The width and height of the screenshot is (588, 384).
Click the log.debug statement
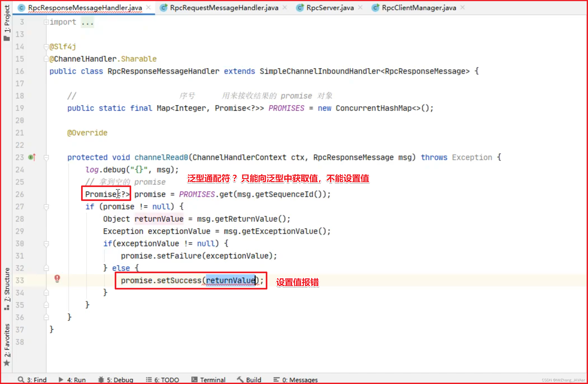[132, 170]
